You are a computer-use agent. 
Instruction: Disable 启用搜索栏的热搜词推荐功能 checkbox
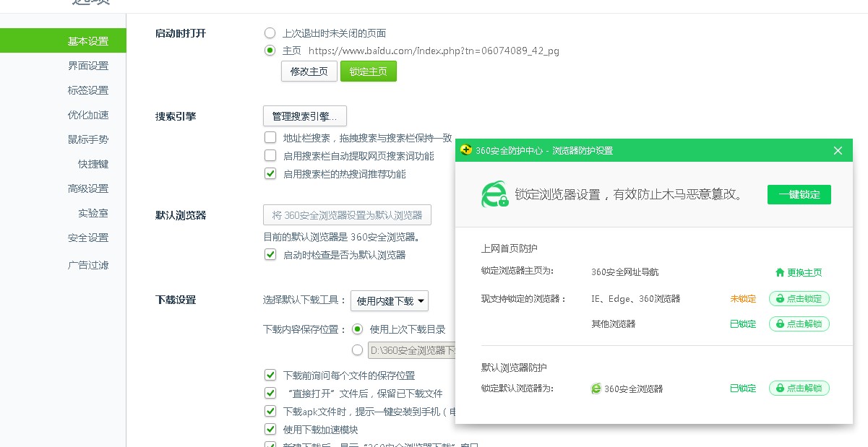pyautogui.click(x=270, y=173)
